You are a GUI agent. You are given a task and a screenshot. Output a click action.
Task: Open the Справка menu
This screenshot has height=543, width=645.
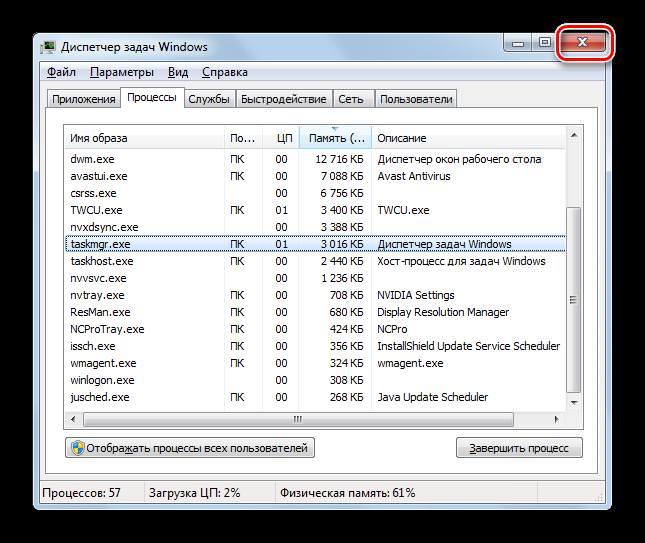tap(225, 72)
